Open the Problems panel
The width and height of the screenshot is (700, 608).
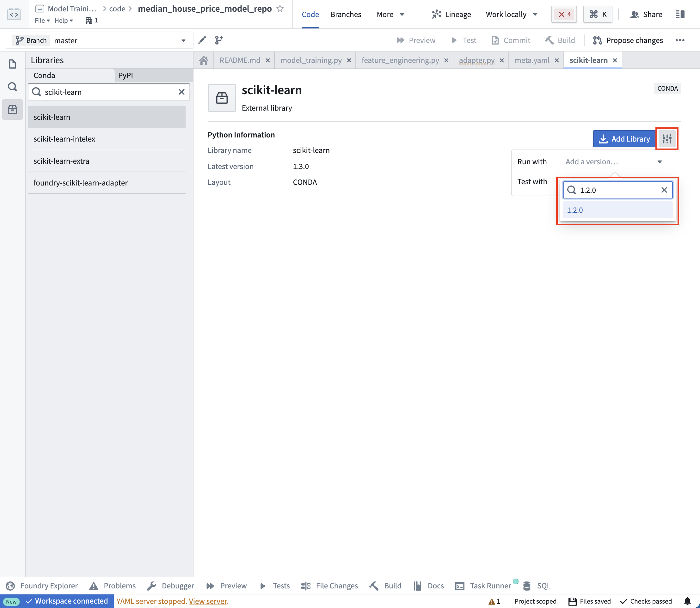click(112, 586)
